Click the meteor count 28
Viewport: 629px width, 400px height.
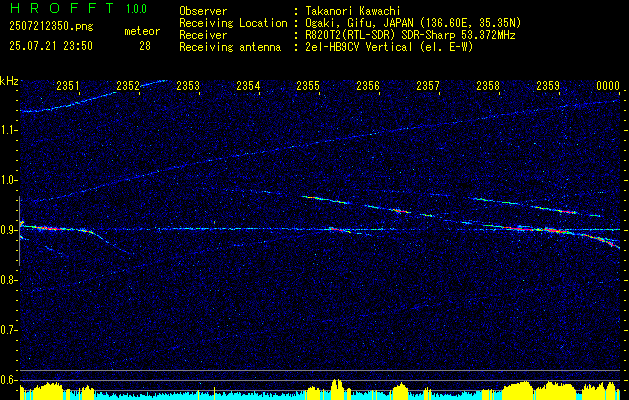pos(145,46)
